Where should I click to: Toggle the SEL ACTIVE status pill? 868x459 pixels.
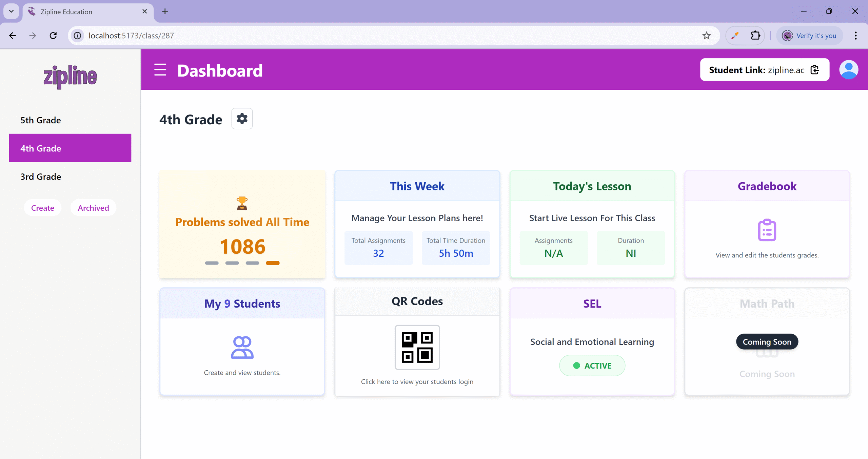pyautogui.click(x=592, y=366)
